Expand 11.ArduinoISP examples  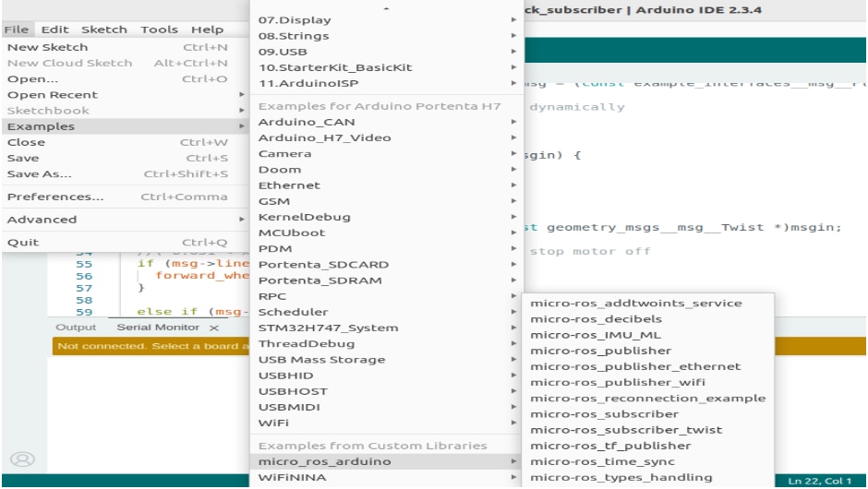[386, 83]
